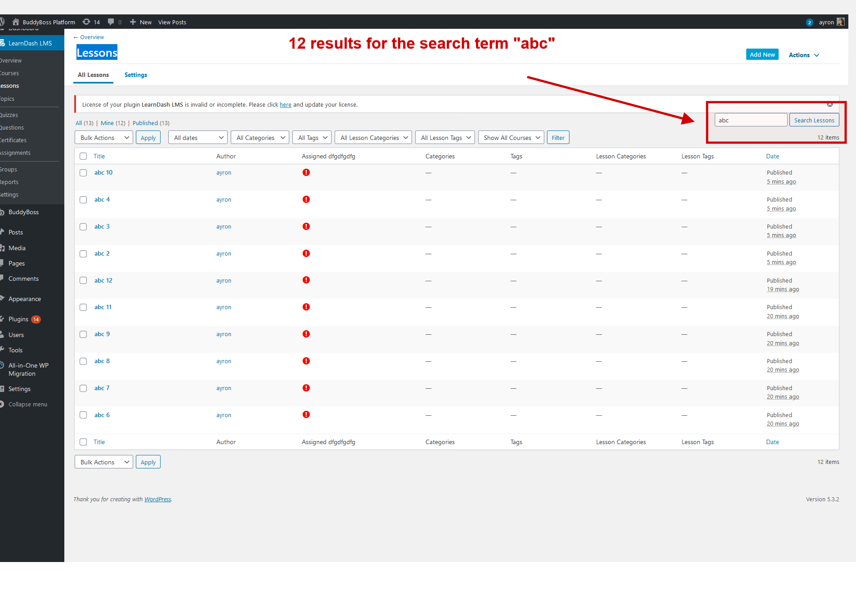The width and height of the screenshot is (856, 616).
Task: Check the box for lesson abc 3
Action: [83, 227]
